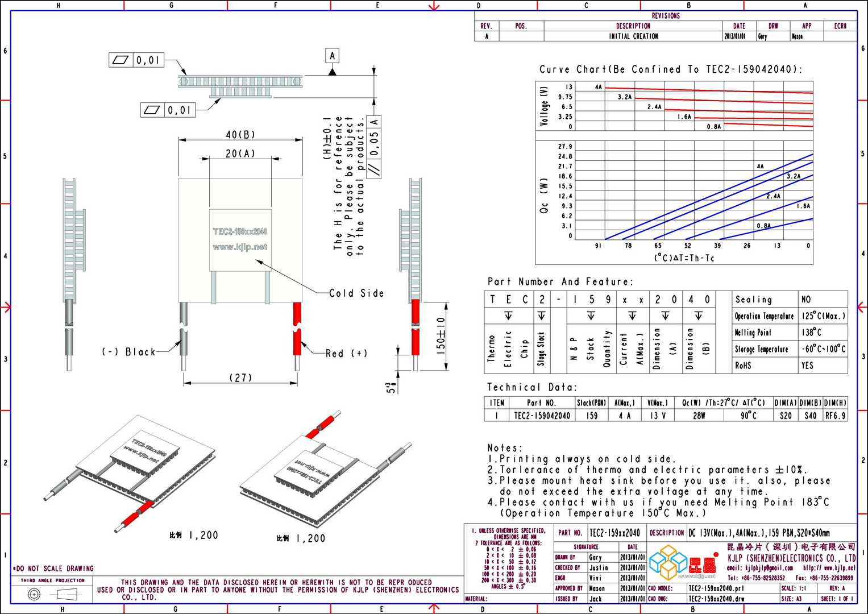This screenshot has width=868, height=614.
Task: Click the lower flatness 0,01 tolerance symbol
Action: (x=168, y=110)
